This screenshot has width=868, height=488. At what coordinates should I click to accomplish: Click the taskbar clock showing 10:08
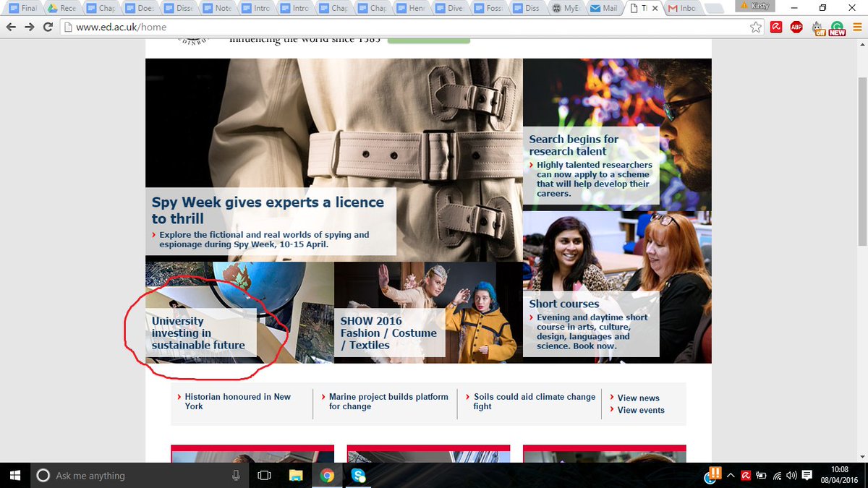point(838,475)
